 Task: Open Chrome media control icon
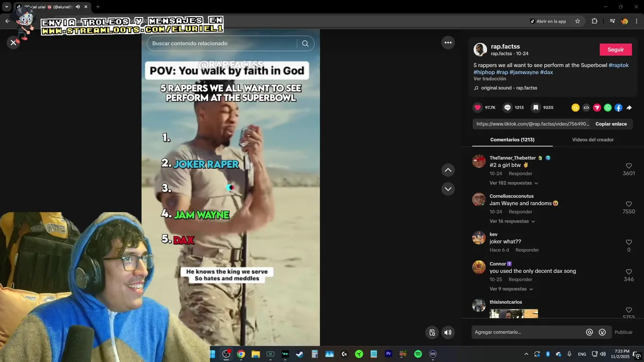(x=612, y=21)
